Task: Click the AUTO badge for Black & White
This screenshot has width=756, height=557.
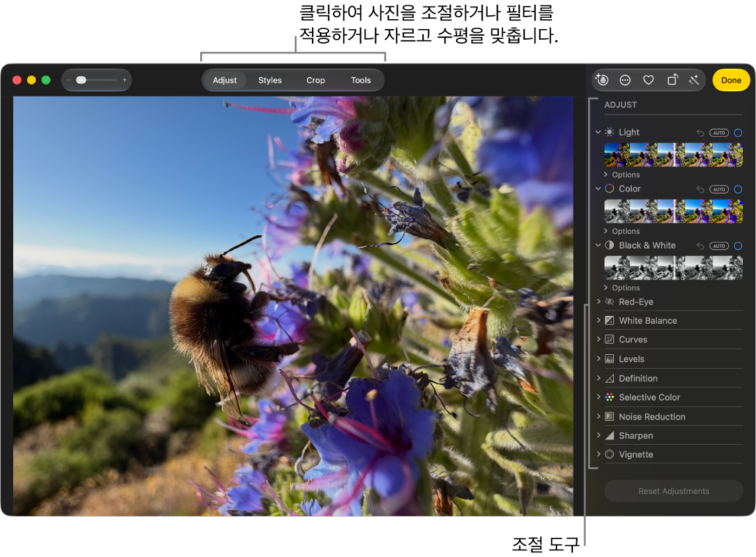Action: coord(719,246)
